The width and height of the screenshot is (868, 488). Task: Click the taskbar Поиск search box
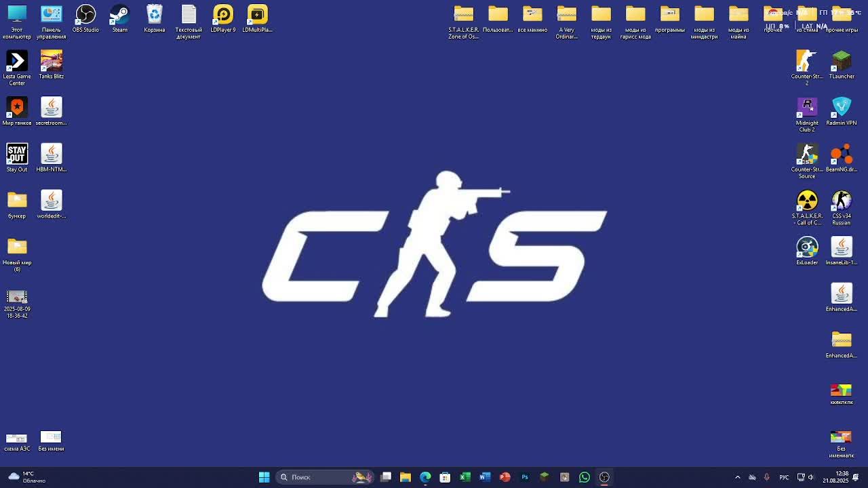click(325, 477)
